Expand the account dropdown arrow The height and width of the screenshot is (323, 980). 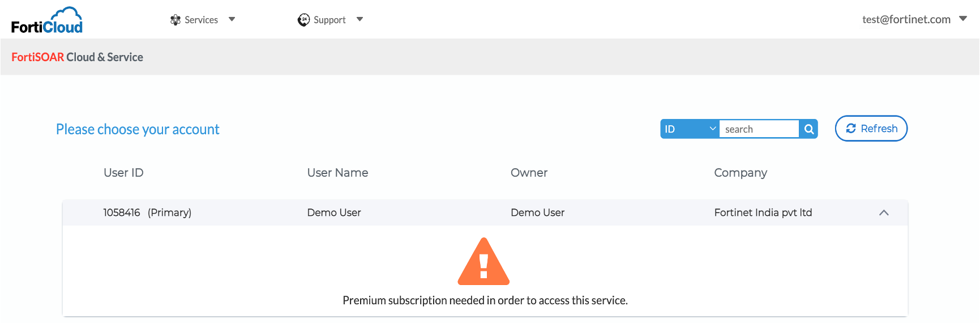963,19
